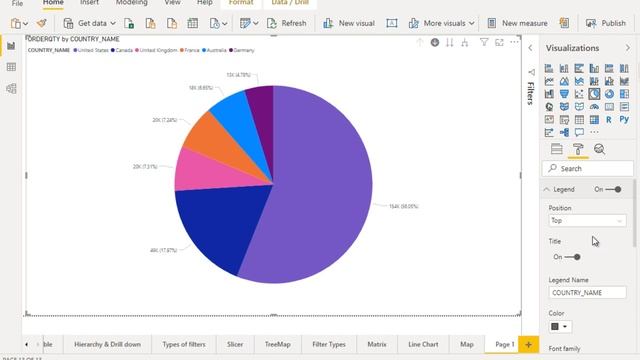
Task: Open the Model view in left sidebar
Action: [x=11, y=89]
